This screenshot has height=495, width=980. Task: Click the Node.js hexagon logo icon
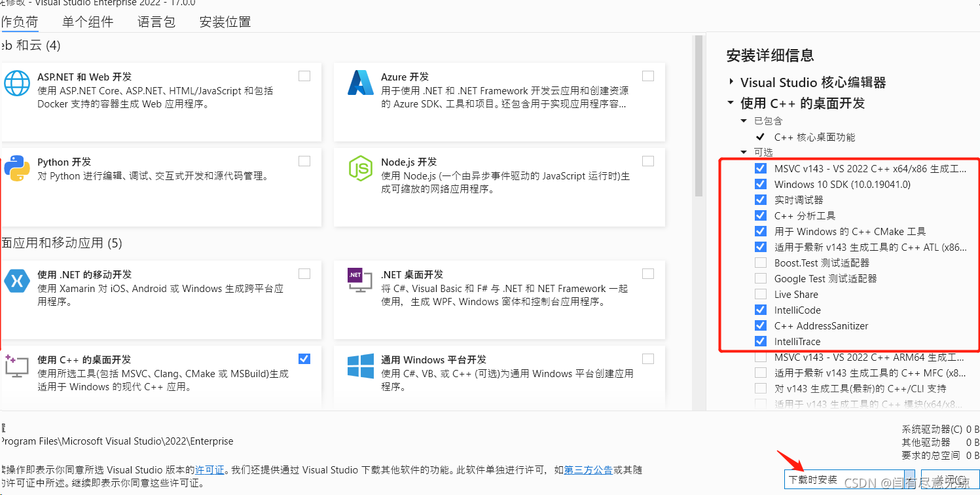[360, 168]
